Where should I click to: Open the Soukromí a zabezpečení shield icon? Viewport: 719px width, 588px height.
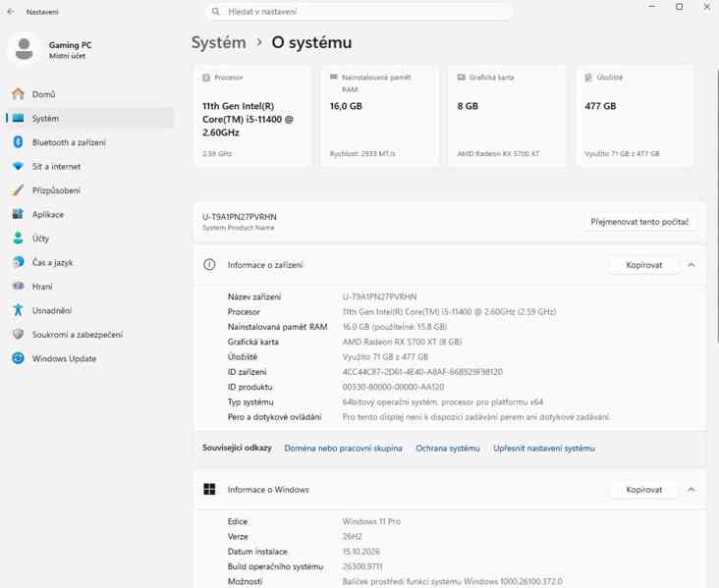[x=18, y=334]
